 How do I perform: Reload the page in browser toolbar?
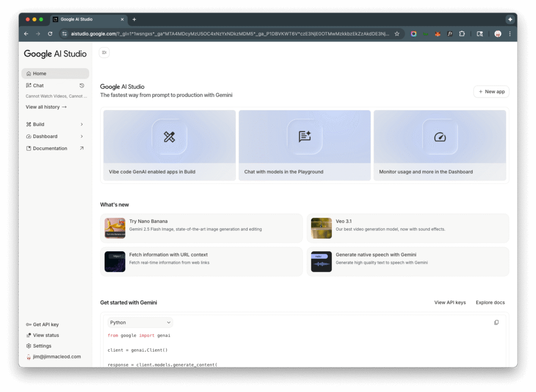50,33
